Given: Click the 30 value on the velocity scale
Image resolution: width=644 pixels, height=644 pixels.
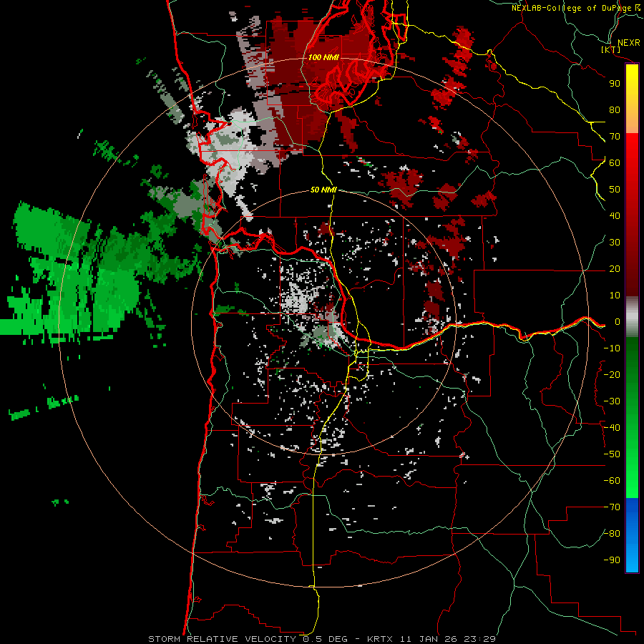Looking at the screenshot, I should click(615, 243).
